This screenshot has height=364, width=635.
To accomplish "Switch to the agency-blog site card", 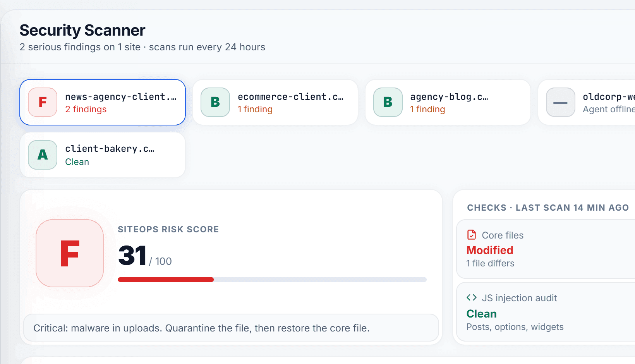I will [448, 102].
